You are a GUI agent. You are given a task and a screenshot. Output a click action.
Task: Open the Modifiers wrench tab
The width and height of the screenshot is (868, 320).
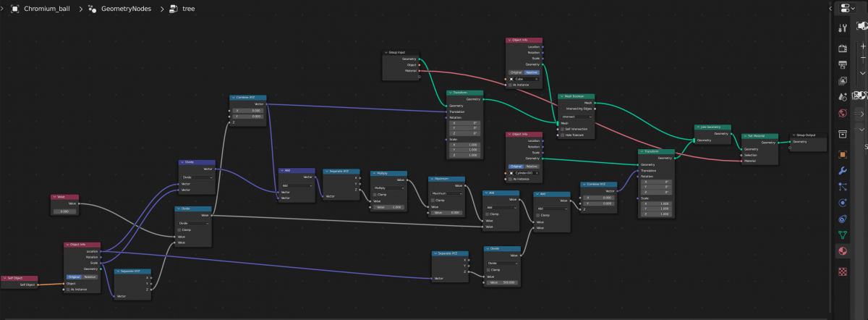842,171
